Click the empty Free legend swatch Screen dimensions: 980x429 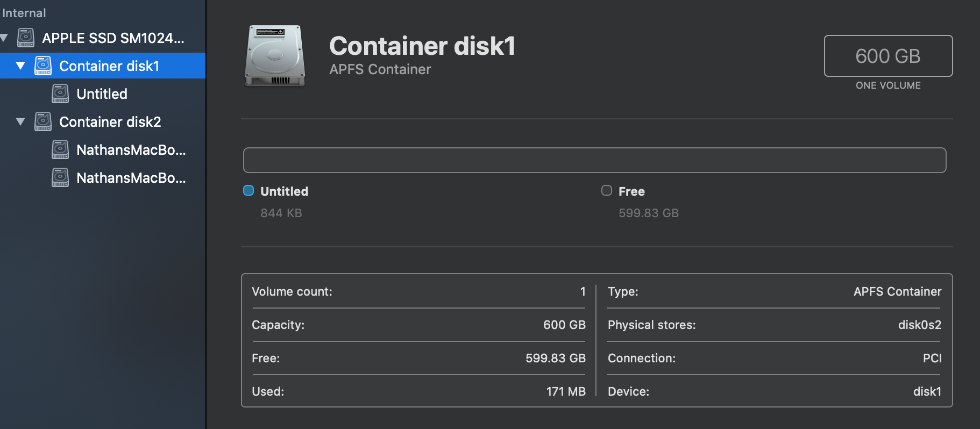click(607, 190)
